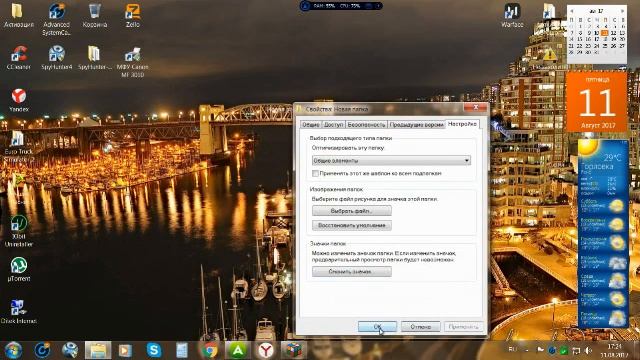Click Восстановить умолчания button
The height and width of the screenshot is (360, 640).
(351, 225)
